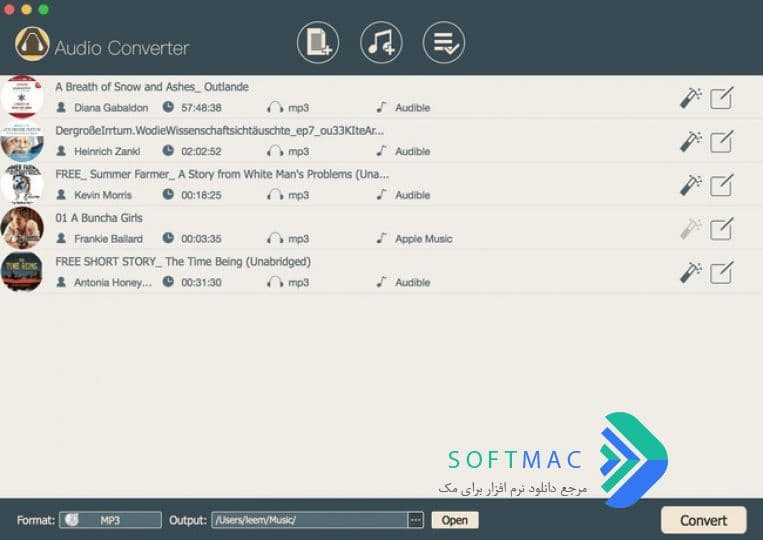Click duration 00:31:30

(201, 283)
